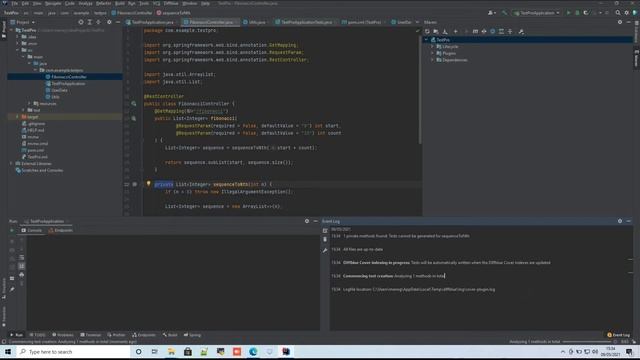Open user account dropdown in toolbar

point(491,13)
